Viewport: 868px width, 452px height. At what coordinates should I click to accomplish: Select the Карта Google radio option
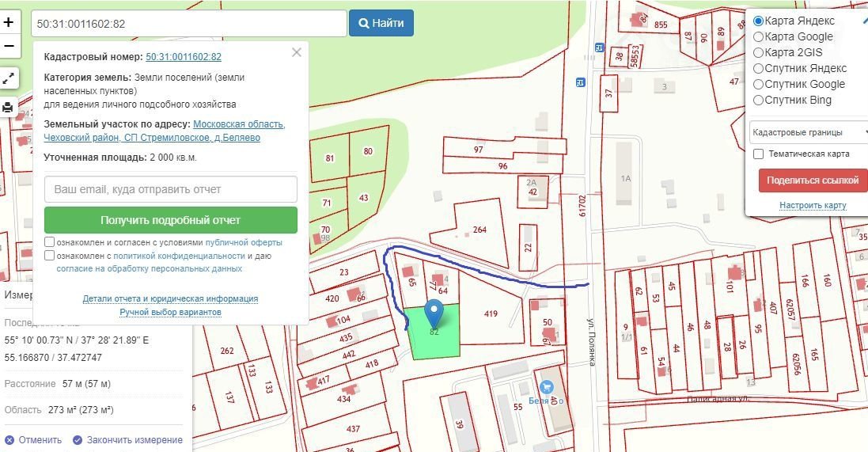[x=759, y=36]
